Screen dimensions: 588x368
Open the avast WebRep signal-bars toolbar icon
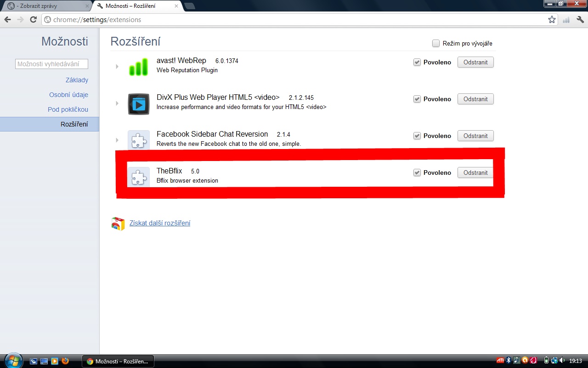click(566, 20)
